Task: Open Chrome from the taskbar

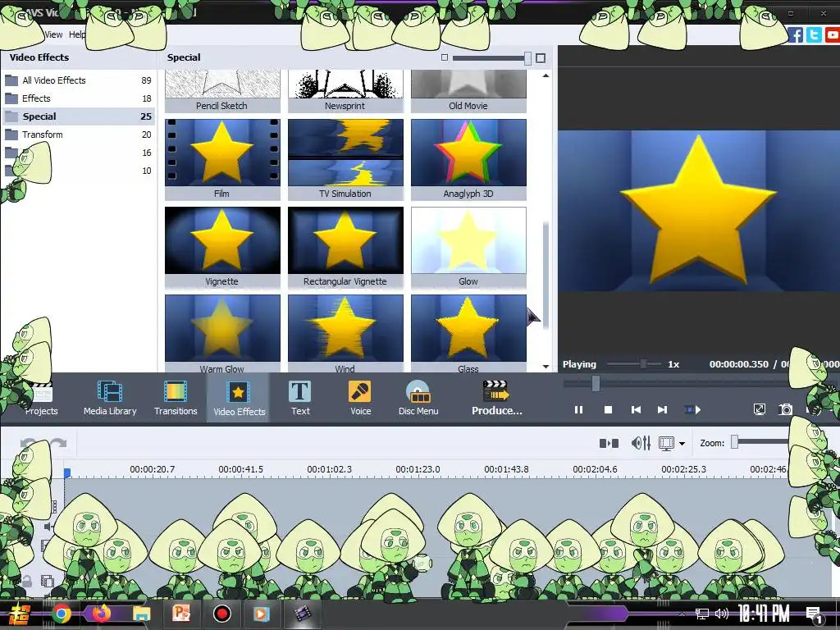Action: (x=61, y=614)
